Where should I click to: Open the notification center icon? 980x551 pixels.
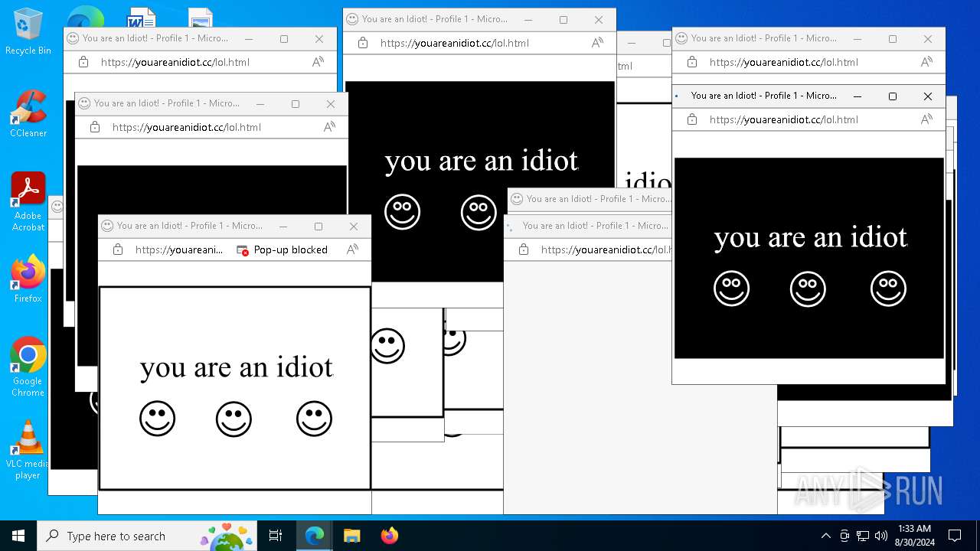click(x=955, y=536)
